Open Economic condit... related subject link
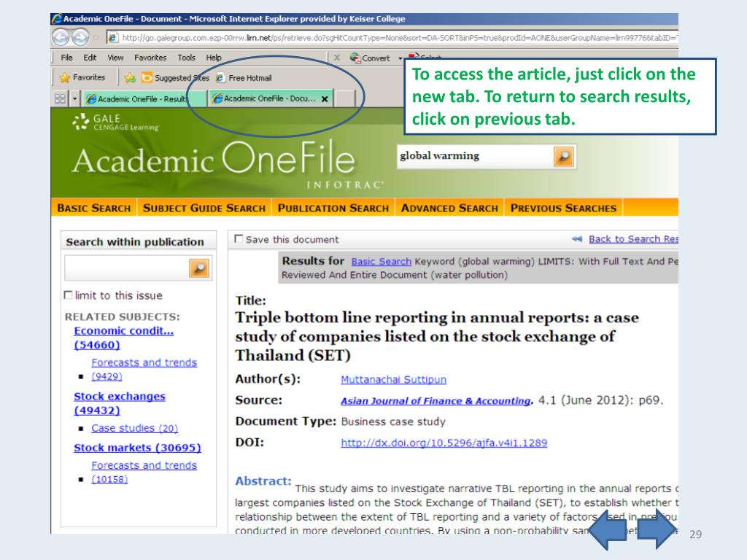747x560 pixels. click(x=123, y=338)
